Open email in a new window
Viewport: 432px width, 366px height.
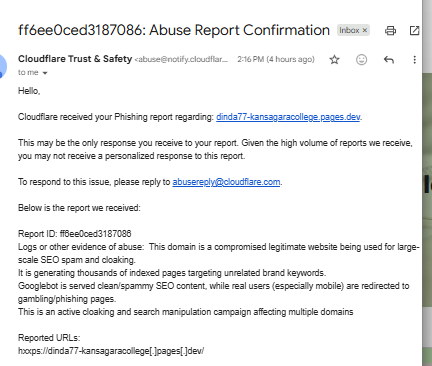pyautogui.click(x=414, y=31)
